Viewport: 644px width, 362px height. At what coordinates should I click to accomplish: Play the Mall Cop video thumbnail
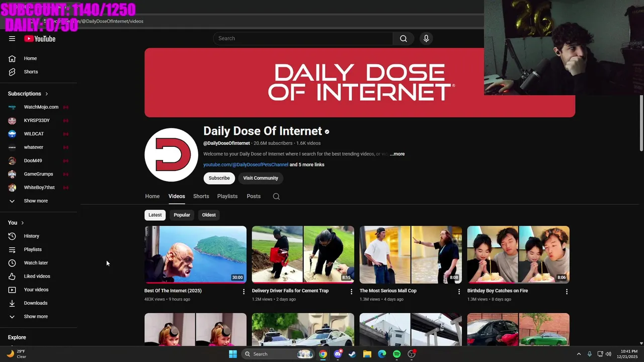(411, 255)
